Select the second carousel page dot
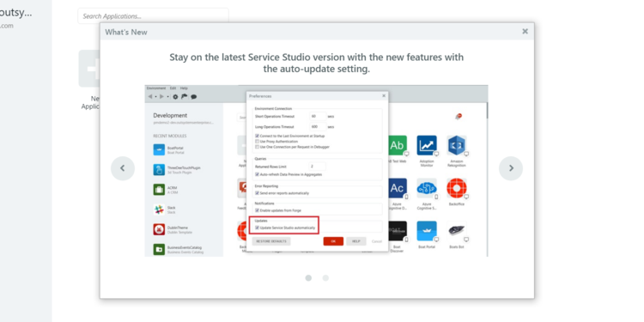The height and width of the screenshot is (322, 644). coord(325,278)
